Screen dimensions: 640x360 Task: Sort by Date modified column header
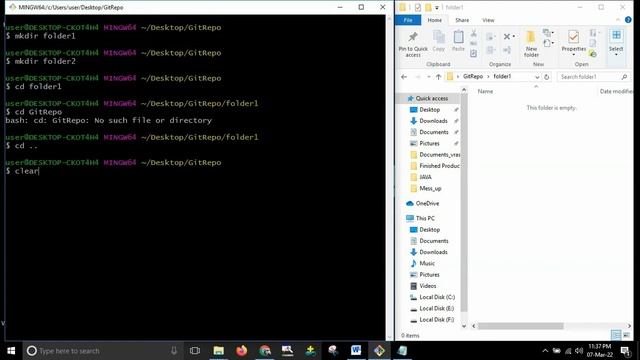tap(616, 91)
